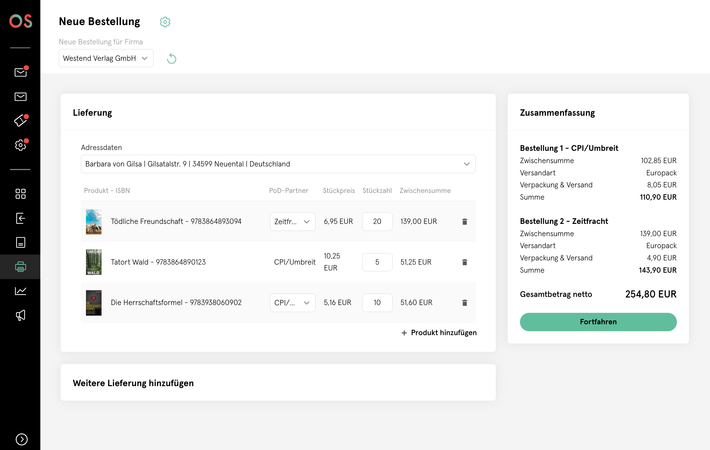Delete the Tödliche Freundschaft row
This screenshot has height=450, width=710.
(465, 222)
